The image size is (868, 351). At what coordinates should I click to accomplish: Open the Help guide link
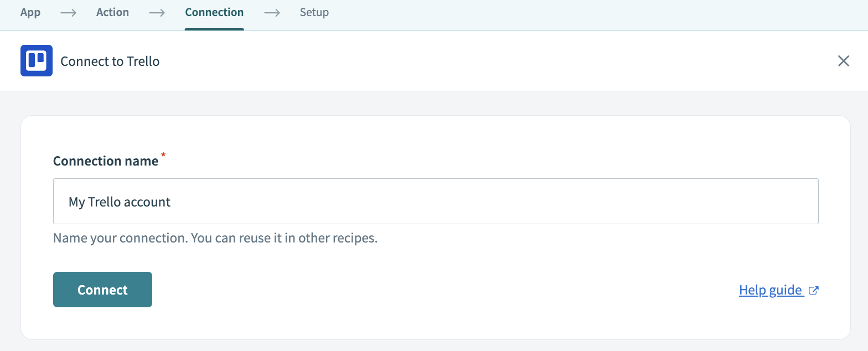click(x=771, y=290)
